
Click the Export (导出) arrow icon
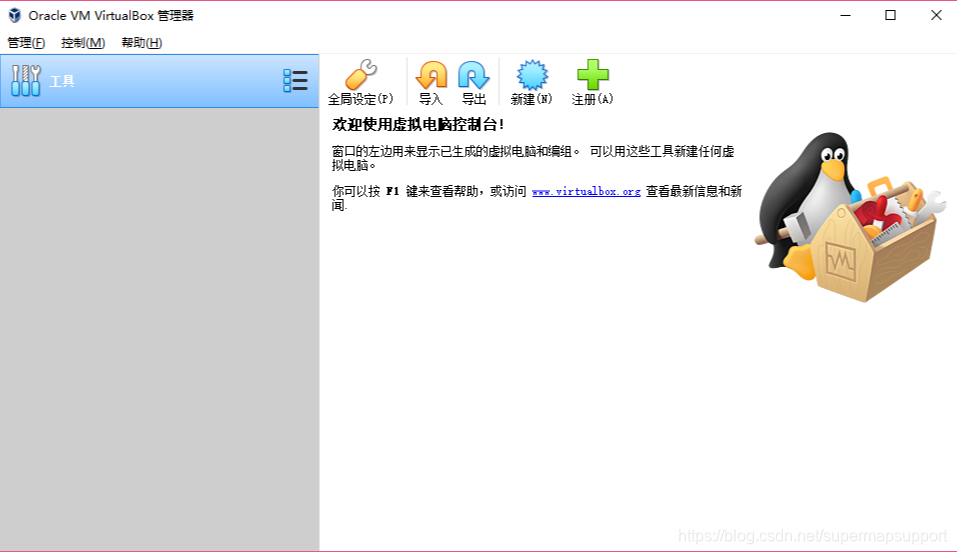[474, 74]
